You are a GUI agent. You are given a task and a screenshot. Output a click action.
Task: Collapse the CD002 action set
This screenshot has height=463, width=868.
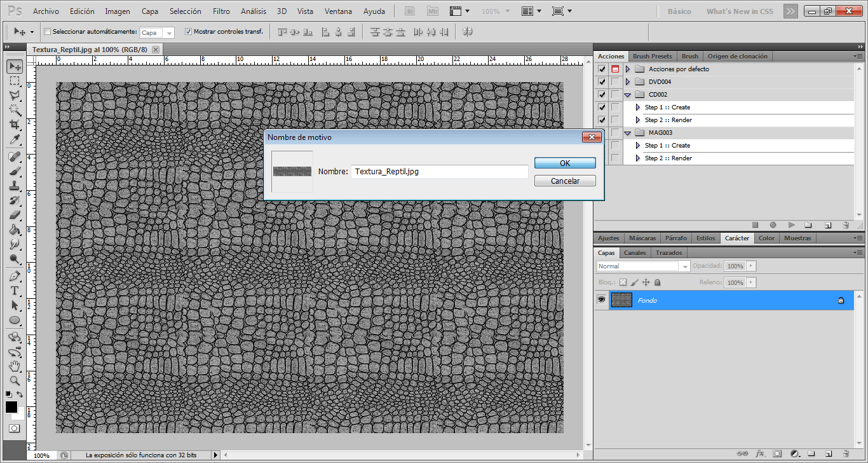[x=628, y=95]
